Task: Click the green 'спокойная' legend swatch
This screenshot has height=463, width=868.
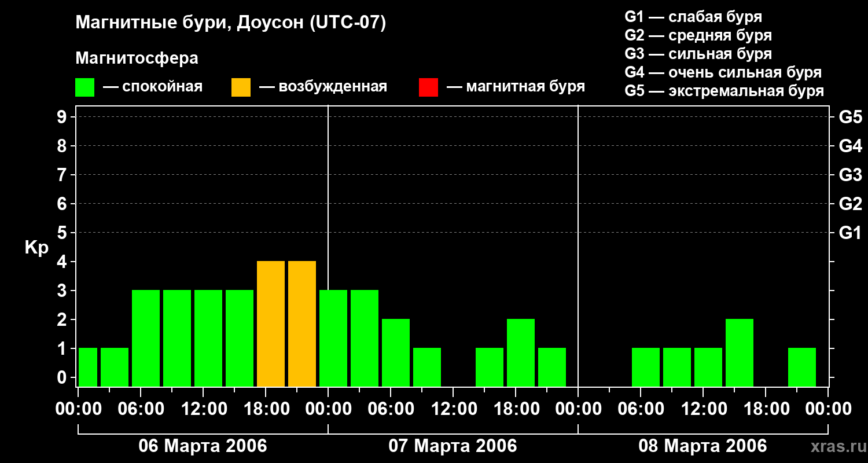Action: pos(84,87)
